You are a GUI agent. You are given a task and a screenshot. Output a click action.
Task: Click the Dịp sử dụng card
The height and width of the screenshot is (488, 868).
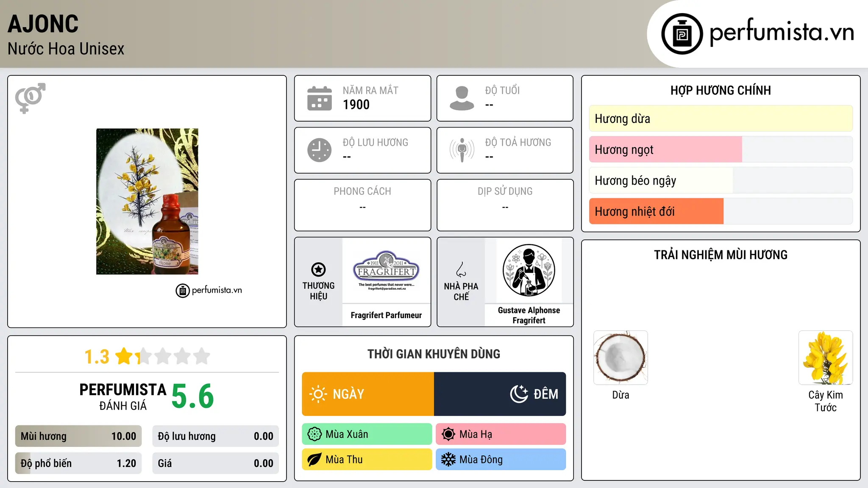505,205
